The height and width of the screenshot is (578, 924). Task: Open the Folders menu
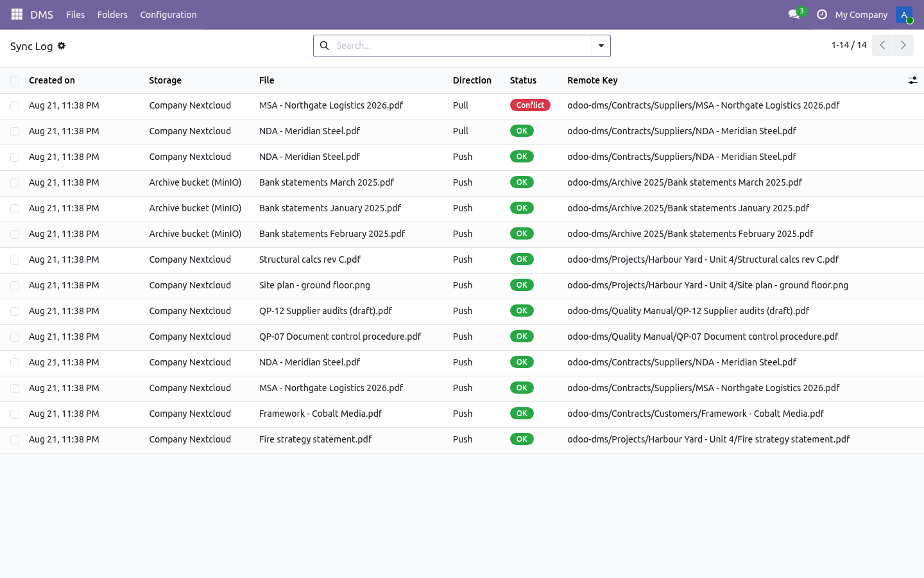pyautogui.click(x=112, y=14)
